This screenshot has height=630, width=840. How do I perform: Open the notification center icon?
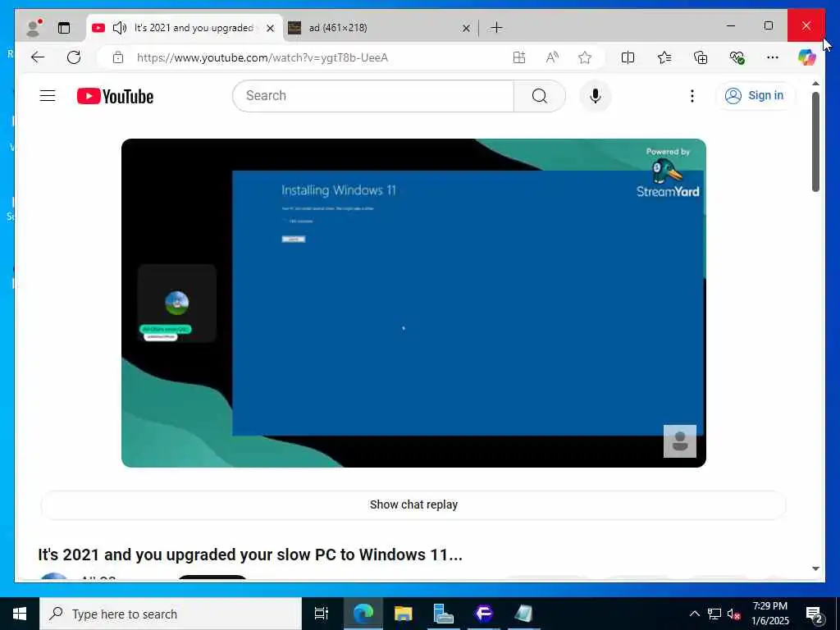tap(815, 614)
